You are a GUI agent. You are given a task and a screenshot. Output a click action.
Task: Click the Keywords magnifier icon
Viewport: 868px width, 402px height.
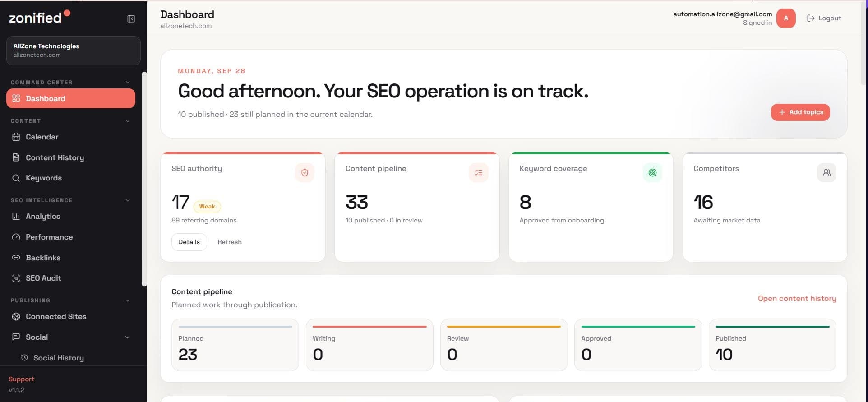[16, 178]
